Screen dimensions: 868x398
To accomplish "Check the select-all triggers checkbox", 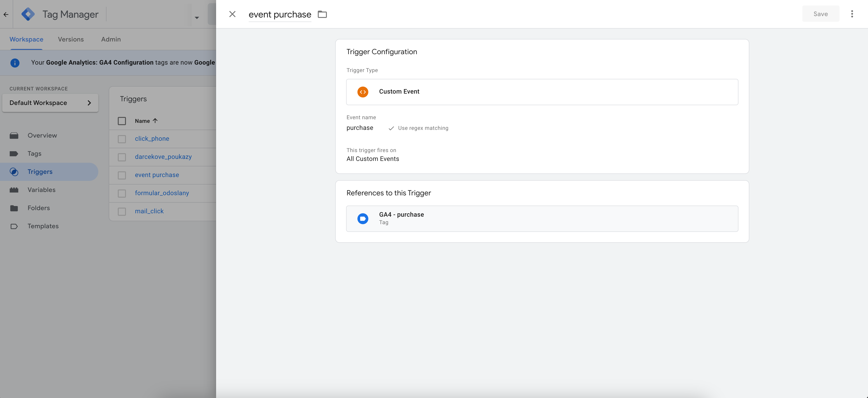I will (x=122, y=121).
